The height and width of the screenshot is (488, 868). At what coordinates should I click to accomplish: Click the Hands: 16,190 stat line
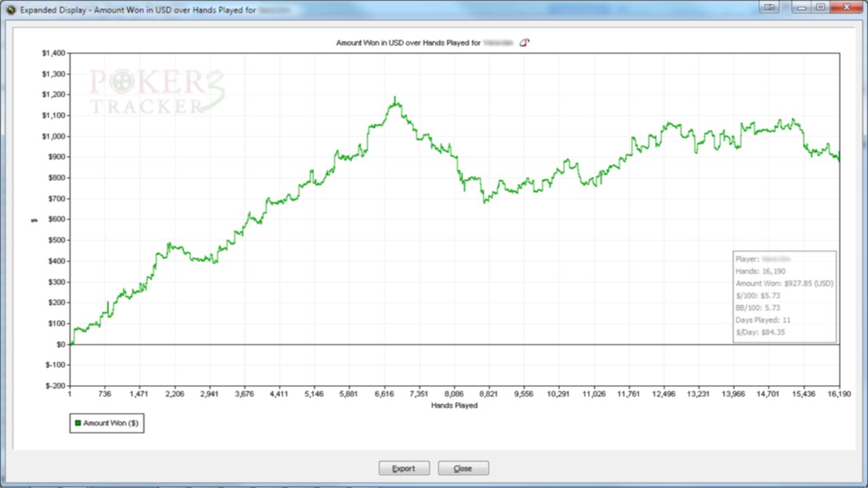click(760, 270)
